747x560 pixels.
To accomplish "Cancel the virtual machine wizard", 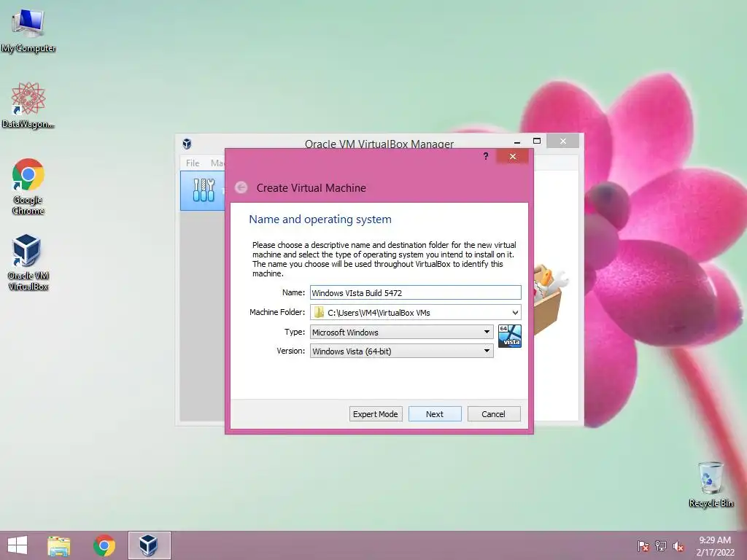I will [x=494, y=414].
